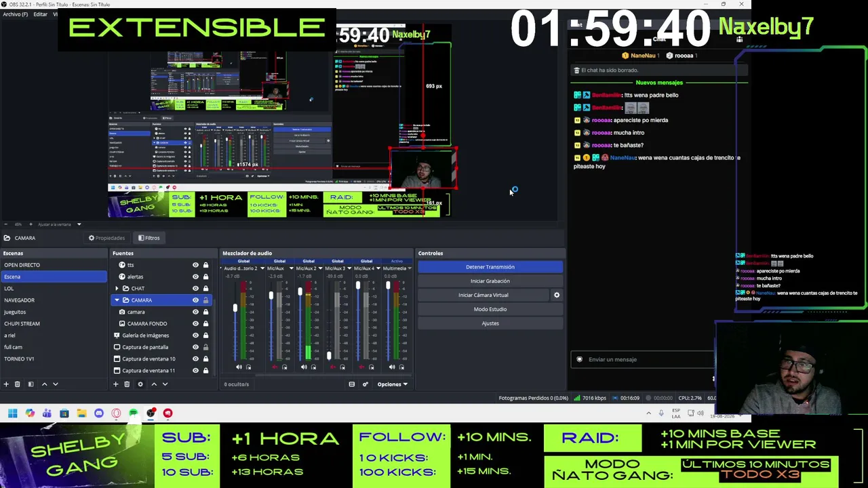Open Filtros for the selected source
Image resolution: width=868 pixels, height=488 pixels.
coord(149,238)
